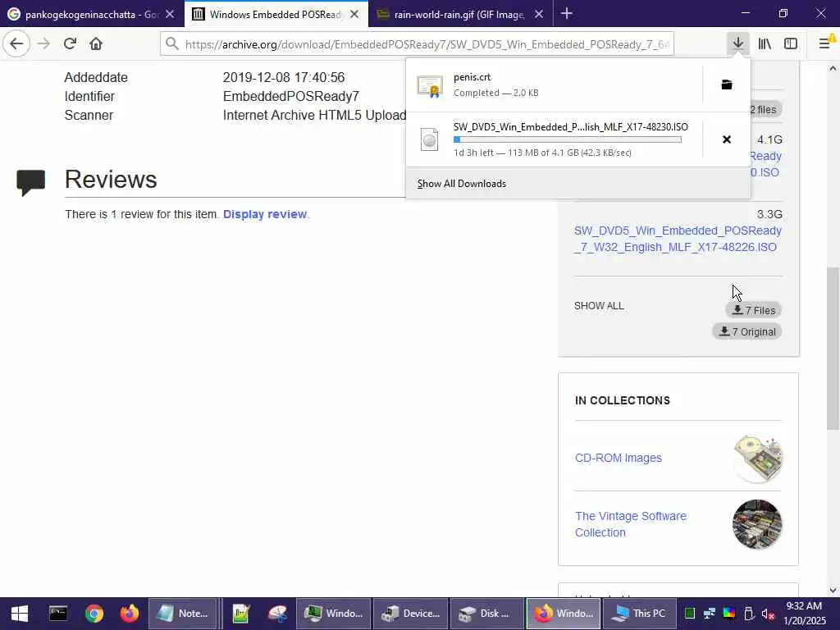
Task: Open the Notepad++ taskbar icon
Action: 241,614
